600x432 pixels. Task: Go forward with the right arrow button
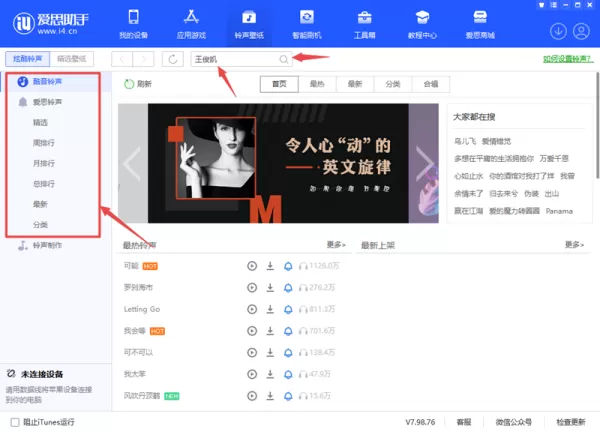[x=143, y=59]
